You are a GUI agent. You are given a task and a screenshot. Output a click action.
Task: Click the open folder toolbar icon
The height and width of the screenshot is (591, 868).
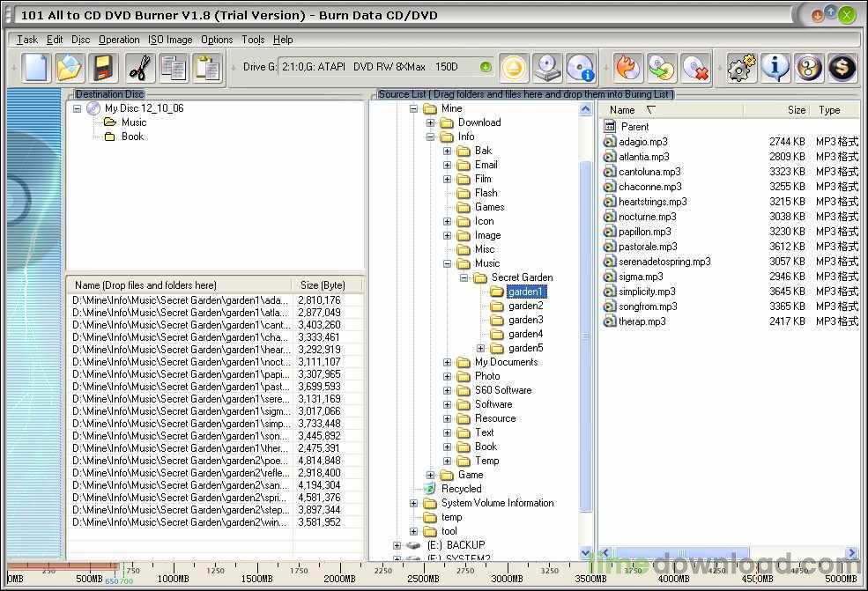70,68
